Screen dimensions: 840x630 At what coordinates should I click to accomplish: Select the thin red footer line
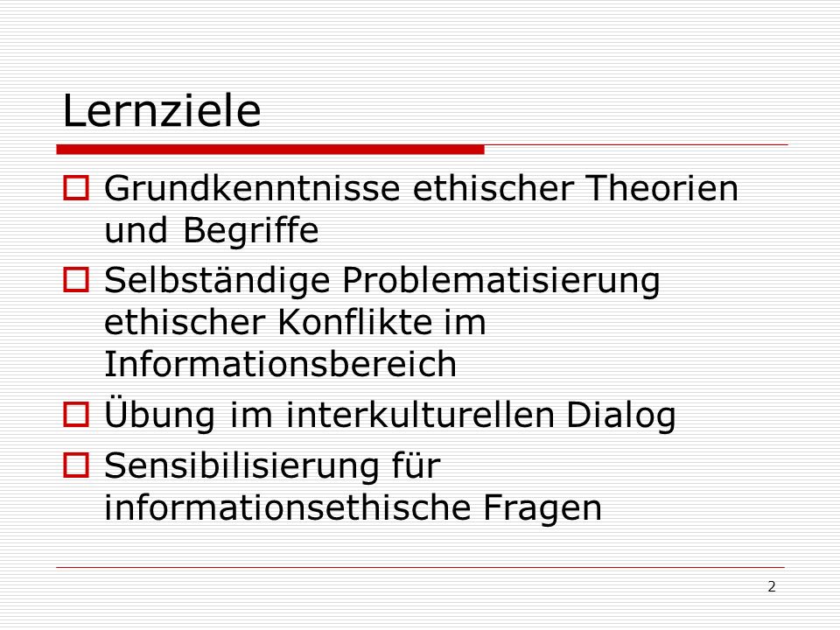(421, 567)
